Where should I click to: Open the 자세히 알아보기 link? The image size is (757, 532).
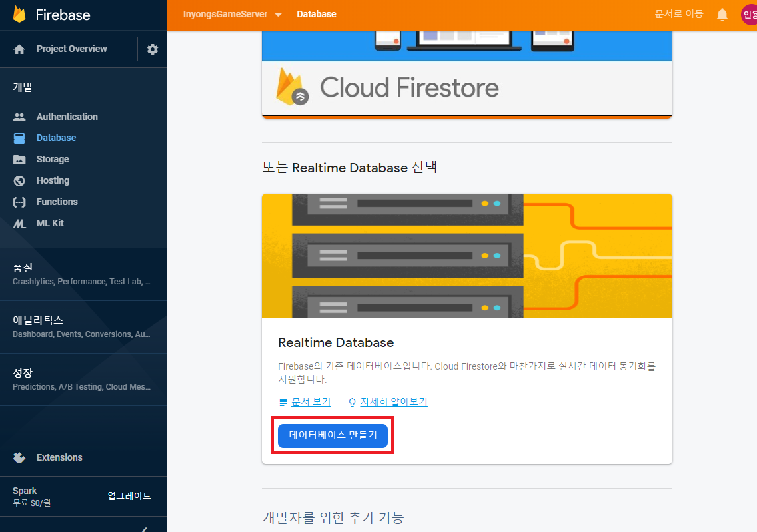pos(394,401)
